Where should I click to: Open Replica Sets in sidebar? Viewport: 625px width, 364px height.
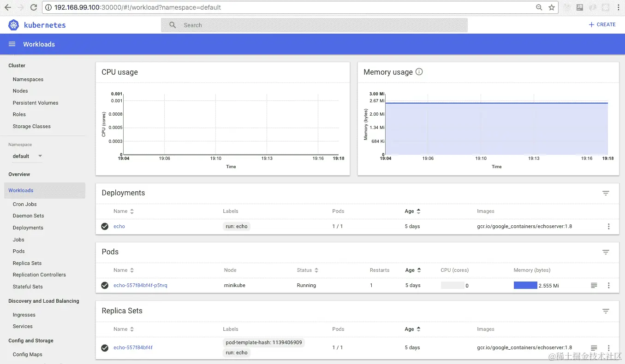[x=27, y=263]
